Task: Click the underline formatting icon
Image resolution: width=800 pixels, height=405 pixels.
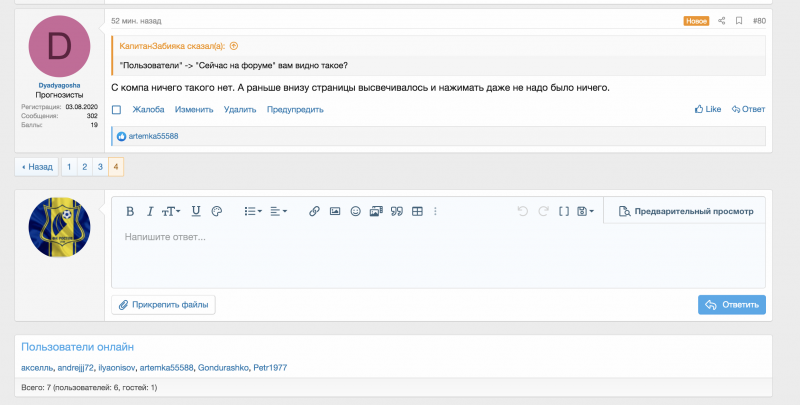Action: (195, 211)
